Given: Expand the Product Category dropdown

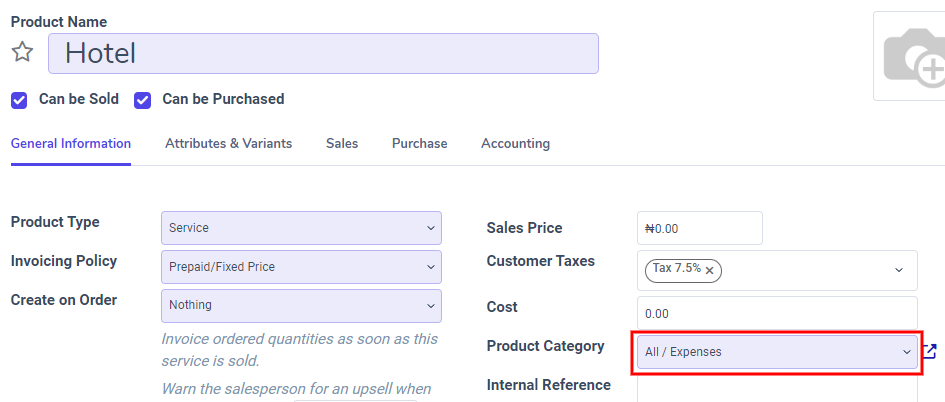Looking at the screenshot, I should (x=776, y=352).
